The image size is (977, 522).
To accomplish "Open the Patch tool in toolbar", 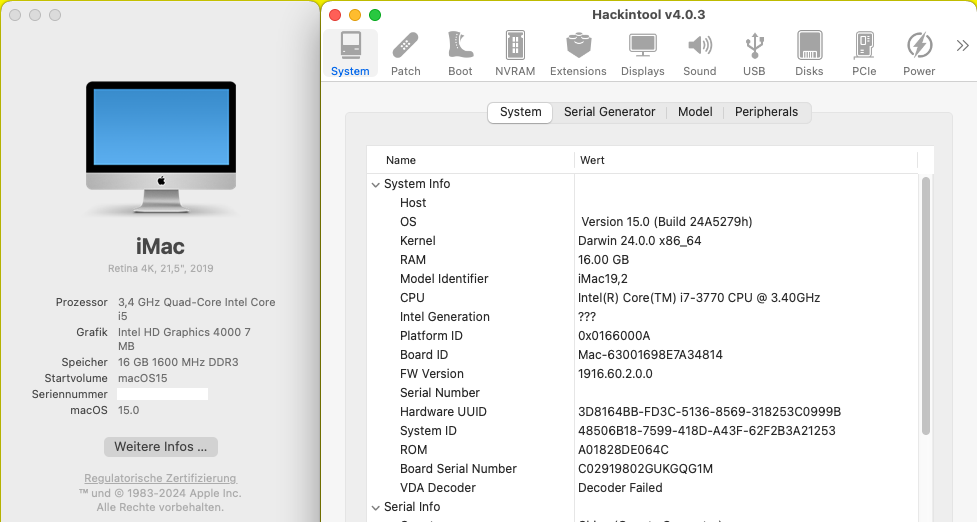I will pos(406,54).
